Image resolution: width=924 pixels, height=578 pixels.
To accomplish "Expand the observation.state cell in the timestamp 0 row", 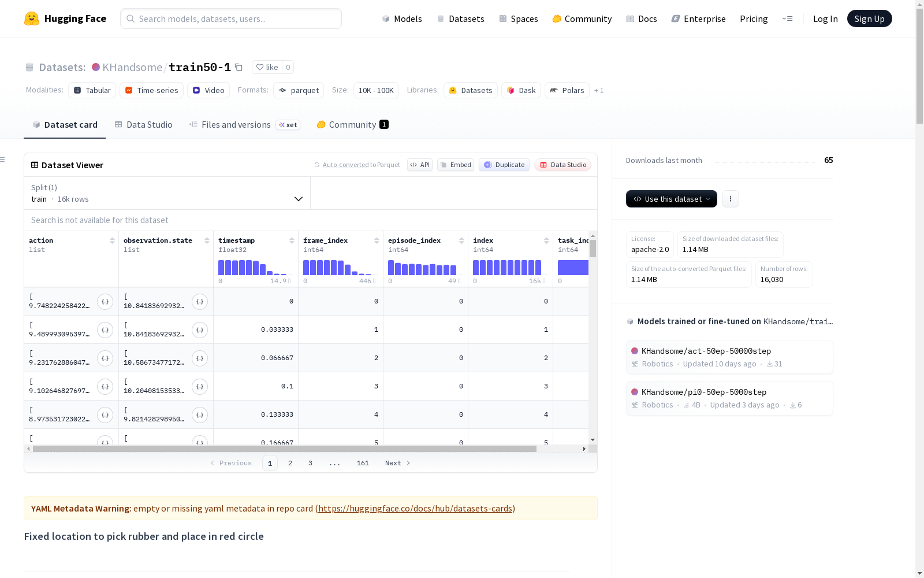I will (200, 302).
